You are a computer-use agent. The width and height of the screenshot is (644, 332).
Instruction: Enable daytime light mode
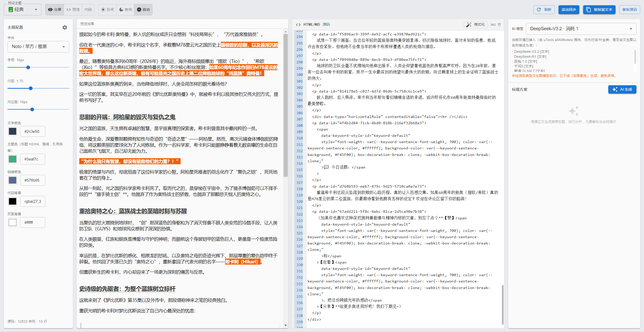[107, 10]
